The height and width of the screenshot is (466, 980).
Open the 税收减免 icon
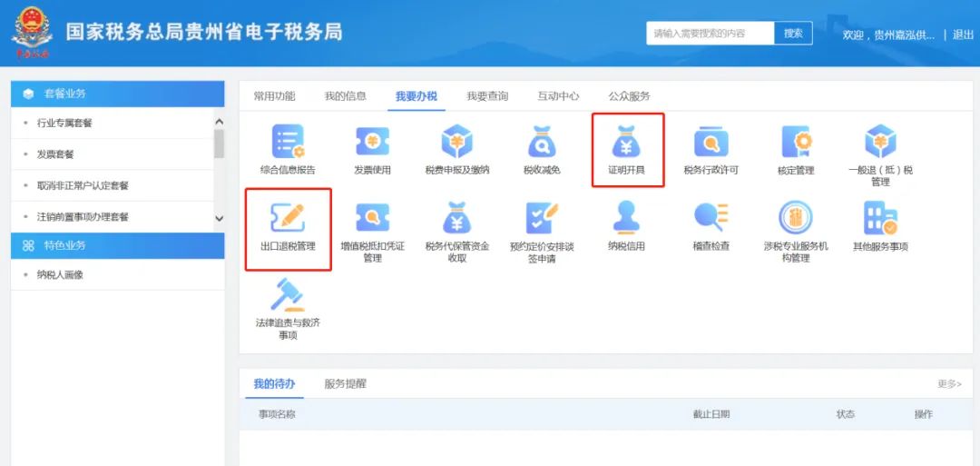542,142
